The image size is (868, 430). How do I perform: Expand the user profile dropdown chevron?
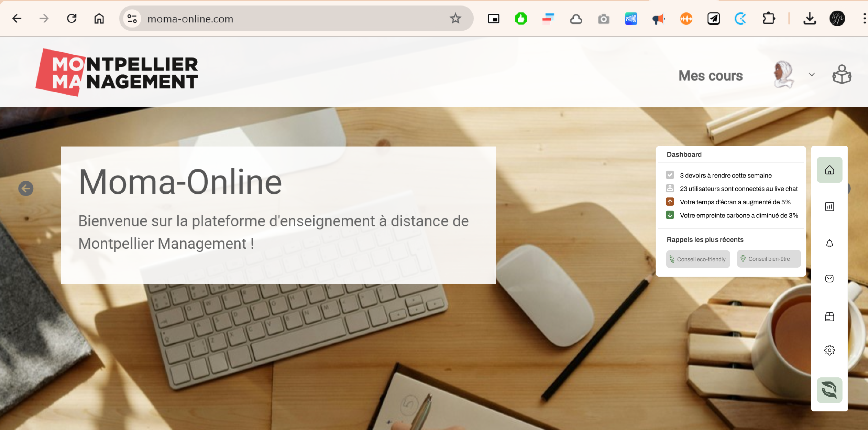point(812,74)
